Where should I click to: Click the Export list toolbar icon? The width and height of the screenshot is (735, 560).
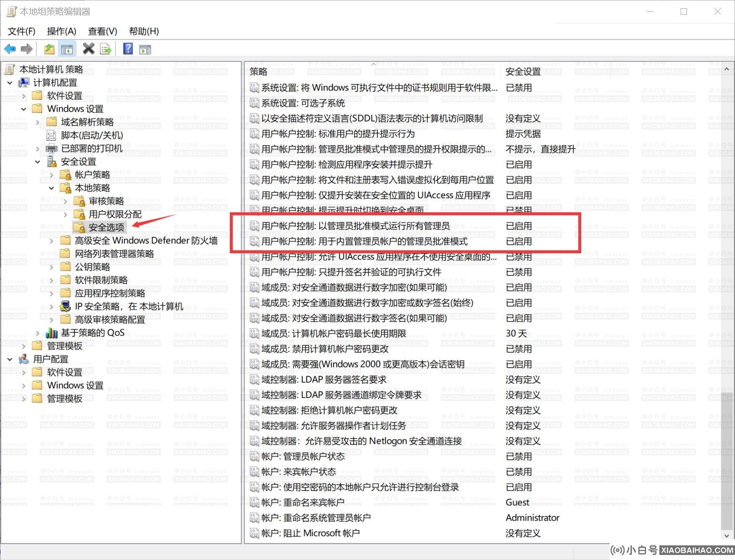pos(106,49)
